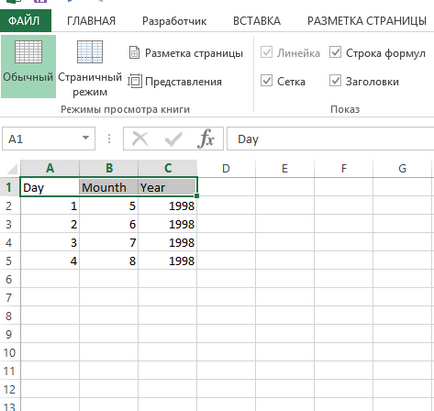The height and width of the screenshot is (411, 434).
Task: Open Разметка страницы view
Action: (186, 53)
